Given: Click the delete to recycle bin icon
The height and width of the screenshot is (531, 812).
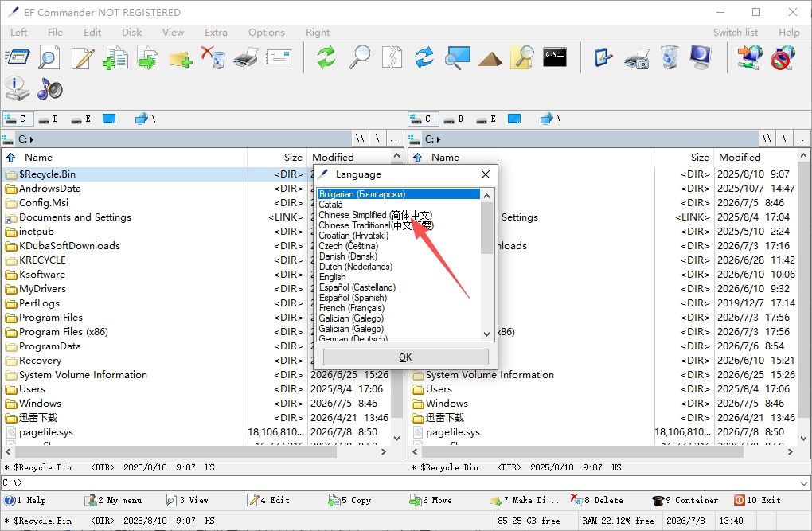Looking at the screenshot, I should (213, 57).
